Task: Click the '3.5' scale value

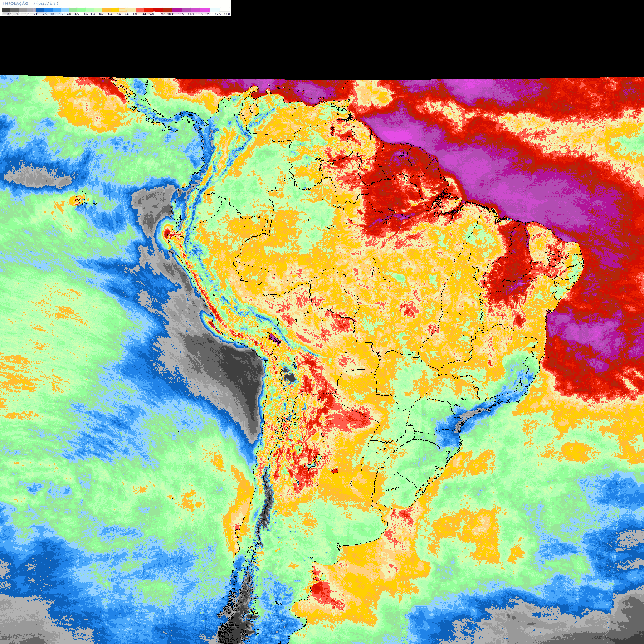Action: coord(61,14)
